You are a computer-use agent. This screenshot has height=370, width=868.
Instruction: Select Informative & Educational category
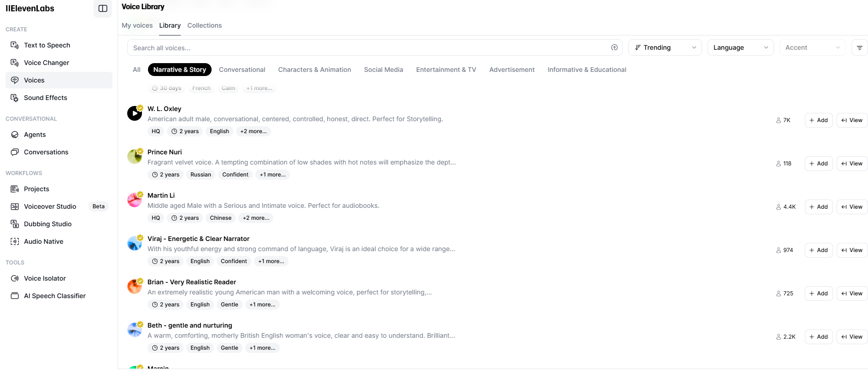(587, 70)
